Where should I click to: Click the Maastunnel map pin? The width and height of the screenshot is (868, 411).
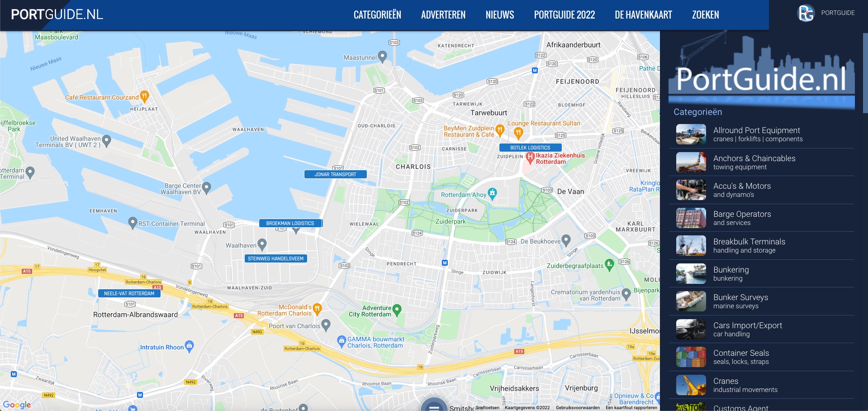(x=382, y=57)
